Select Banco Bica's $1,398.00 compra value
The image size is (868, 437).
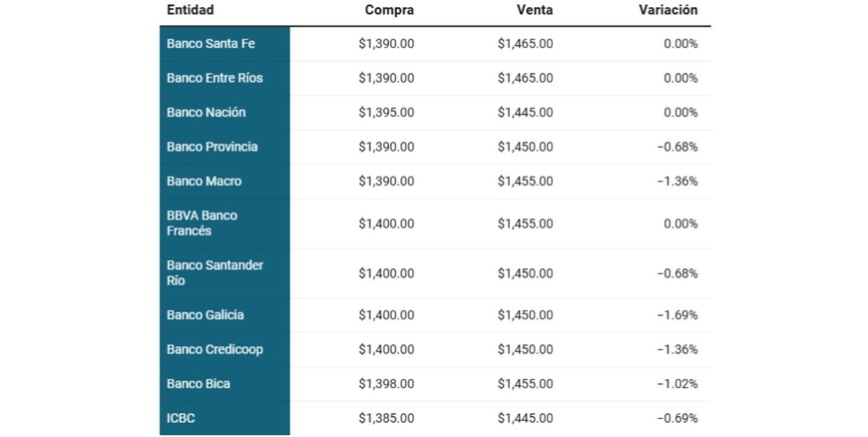[x=386, y=384]
